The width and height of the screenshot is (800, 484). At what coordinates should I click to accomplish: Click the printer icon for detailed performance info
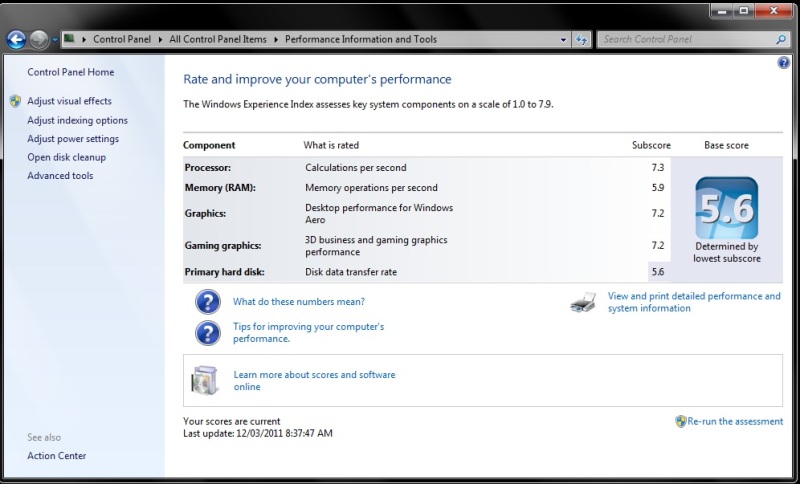click(583, 302)
